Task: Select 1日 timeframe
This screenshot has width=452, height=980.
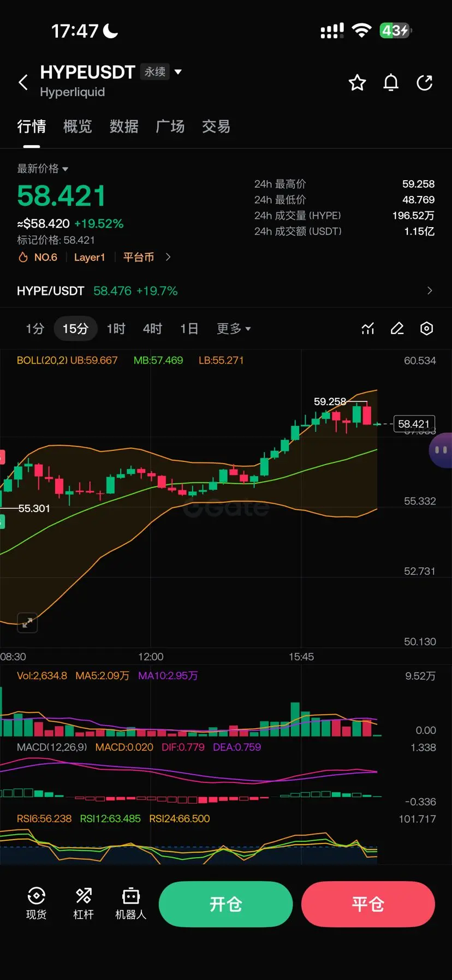Action: [189, 329]
